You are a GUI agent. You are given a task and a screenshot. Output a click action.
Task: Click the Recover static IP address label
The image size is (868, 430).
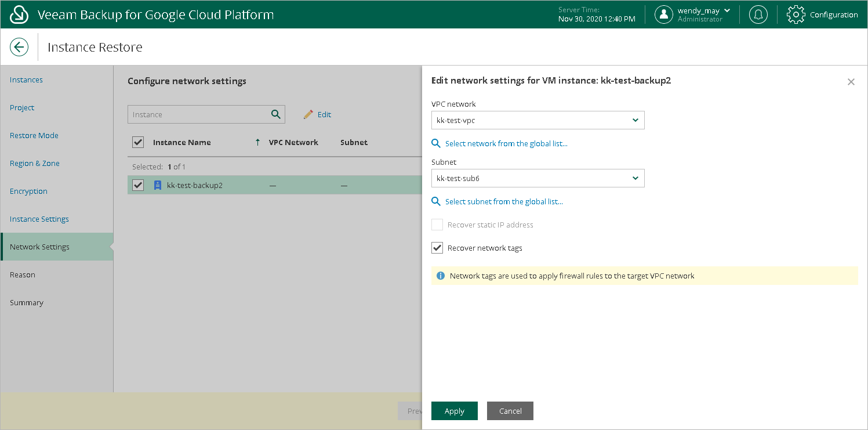(491, 225)
